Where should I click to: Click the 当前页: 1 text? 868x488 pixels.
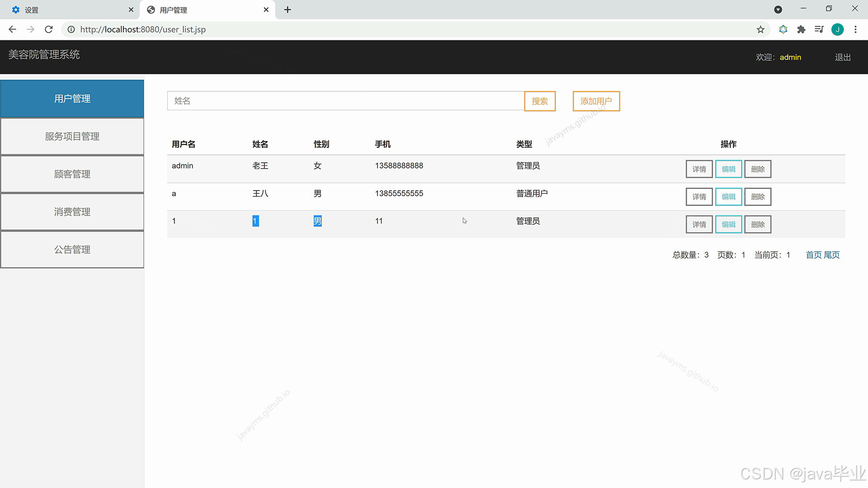point(772,255)
